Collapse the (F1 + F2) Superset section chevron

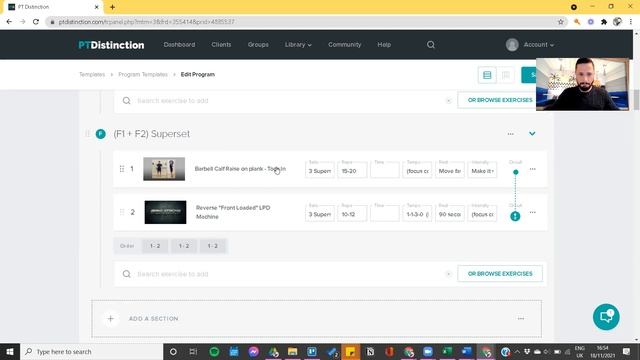click(532, 133)
